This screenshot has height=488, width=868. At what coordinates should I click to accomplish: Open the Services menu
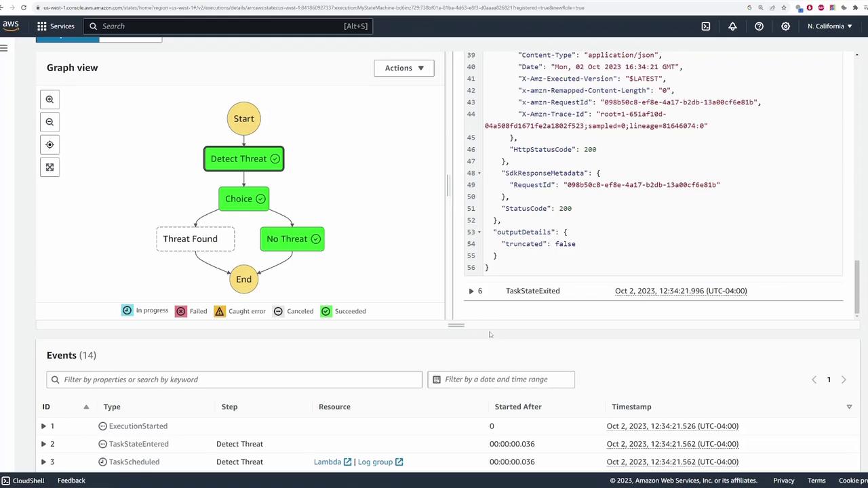56,26
